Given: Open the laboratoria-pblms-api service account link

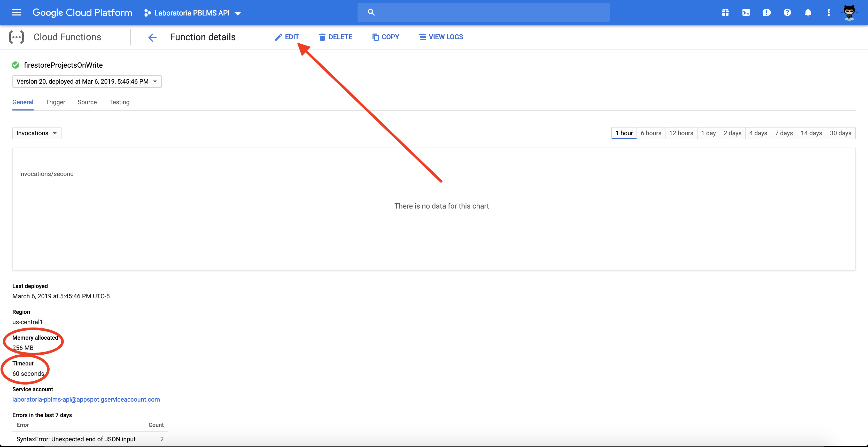Looking at the screenshot, I should coord(86,399).
